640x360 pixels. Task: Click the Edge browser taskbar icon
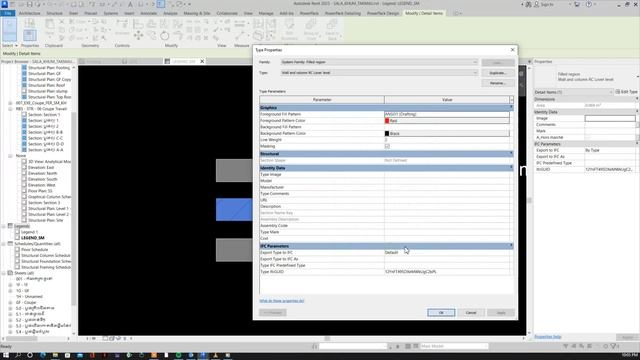[x=42, y=356]
